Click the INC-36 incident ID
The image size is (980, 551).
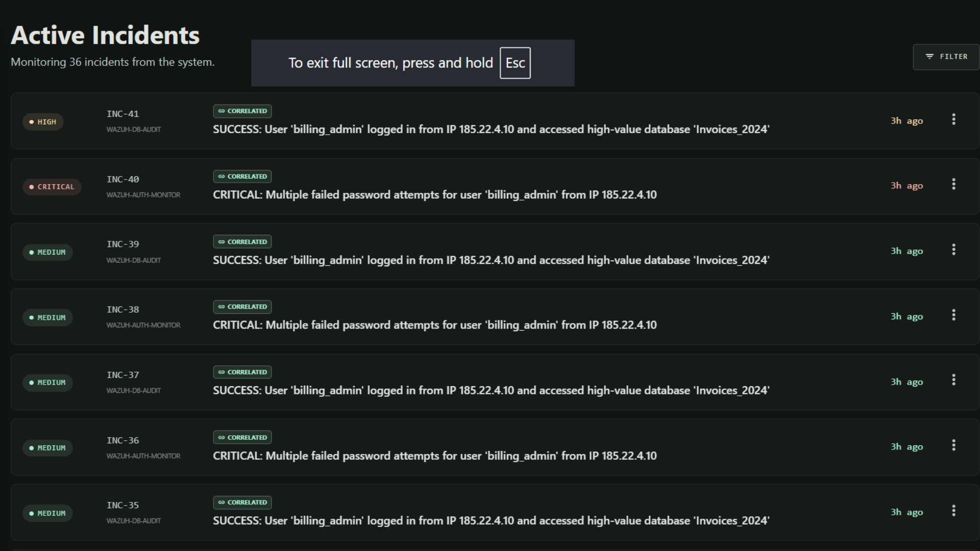[122, 440]
